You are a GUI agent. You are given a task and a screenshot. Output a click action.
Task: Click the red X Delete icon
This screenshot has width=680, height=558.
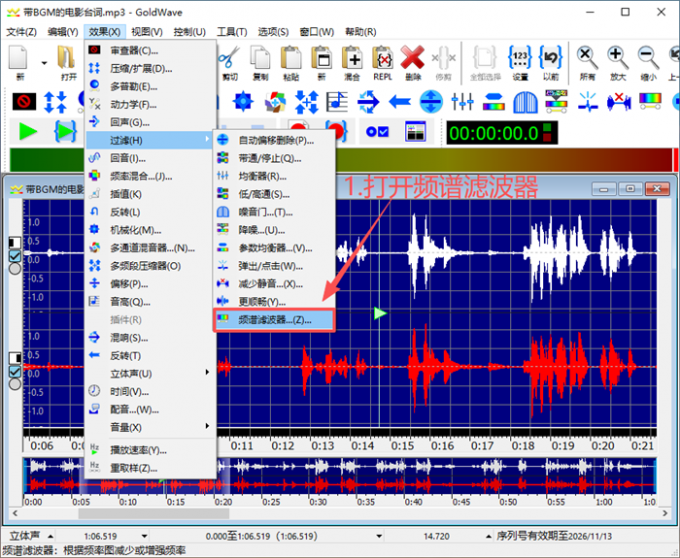pyautogui.click(x=413, y=58)
